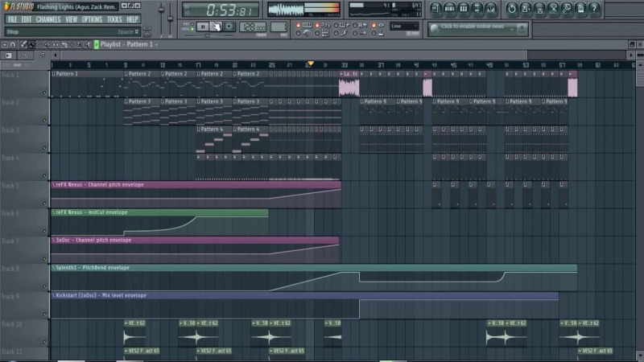Open the Playlist menu arrow at toolbar start
644x362 pixels.
[5, 44]
